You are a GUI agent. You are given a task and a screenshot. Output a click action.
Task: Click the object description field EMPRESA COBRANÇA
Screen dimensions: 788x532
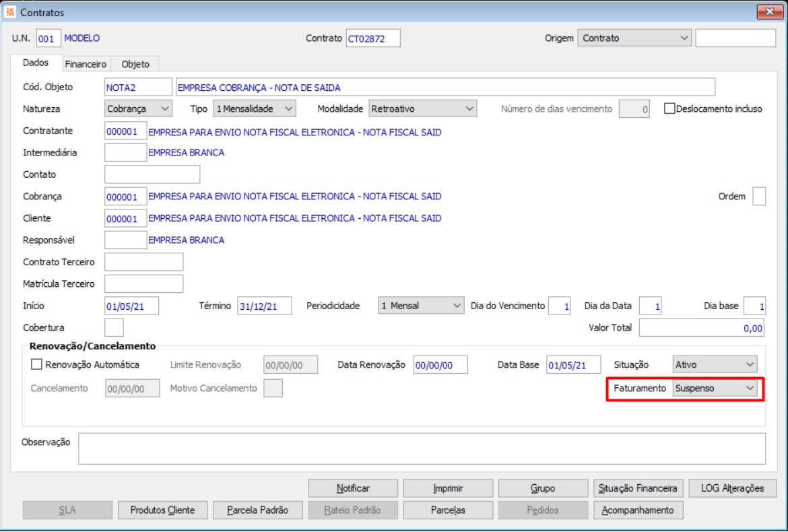[x=445, y=87]
